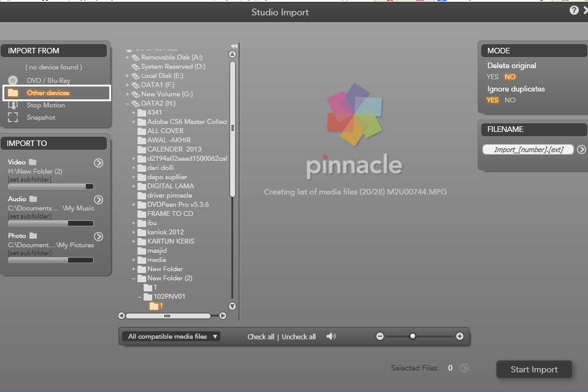Collapse DATA2 (H:) node

click(x=127, y=104)
